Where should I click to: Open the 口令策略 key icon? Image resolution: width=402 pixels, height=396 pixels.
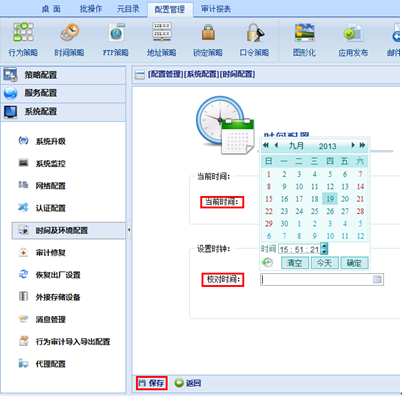255,32
